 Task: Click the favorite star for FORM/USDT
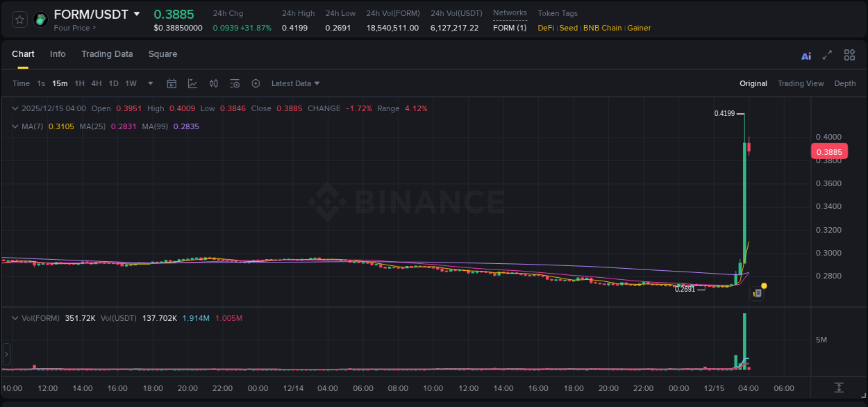click(19, 19)
